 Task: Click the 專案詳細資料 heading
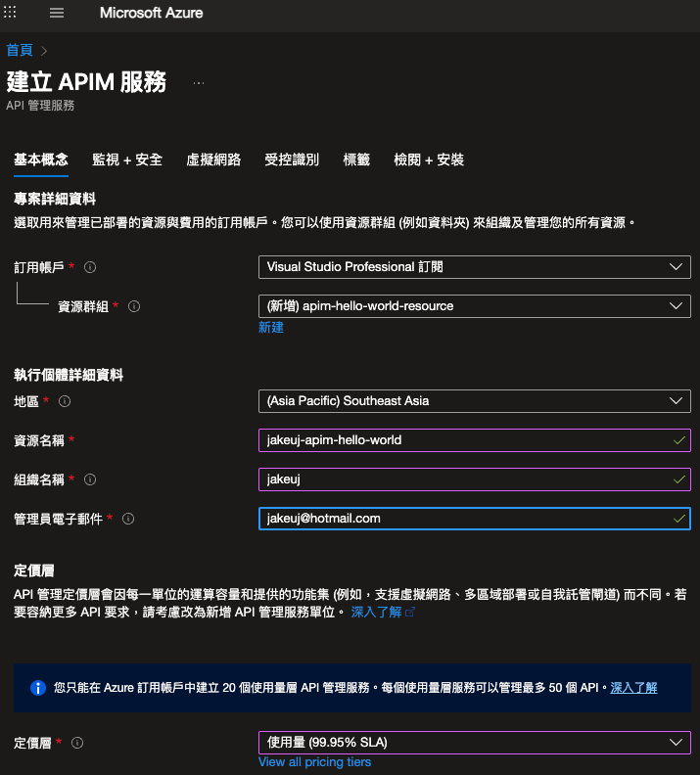(55, 199)
